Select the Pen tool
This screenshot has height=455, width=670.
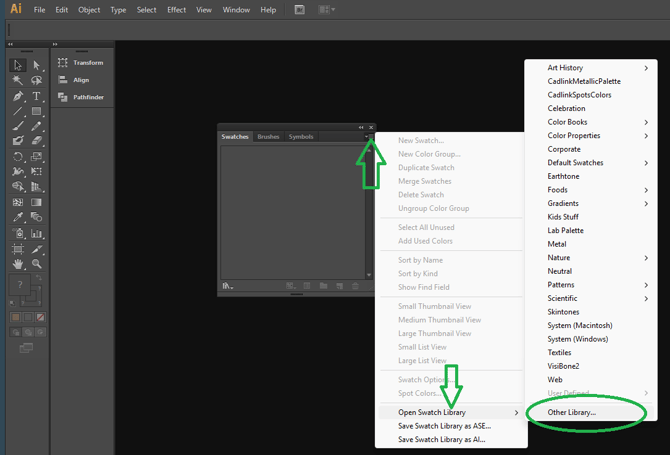tap(18, 96)
